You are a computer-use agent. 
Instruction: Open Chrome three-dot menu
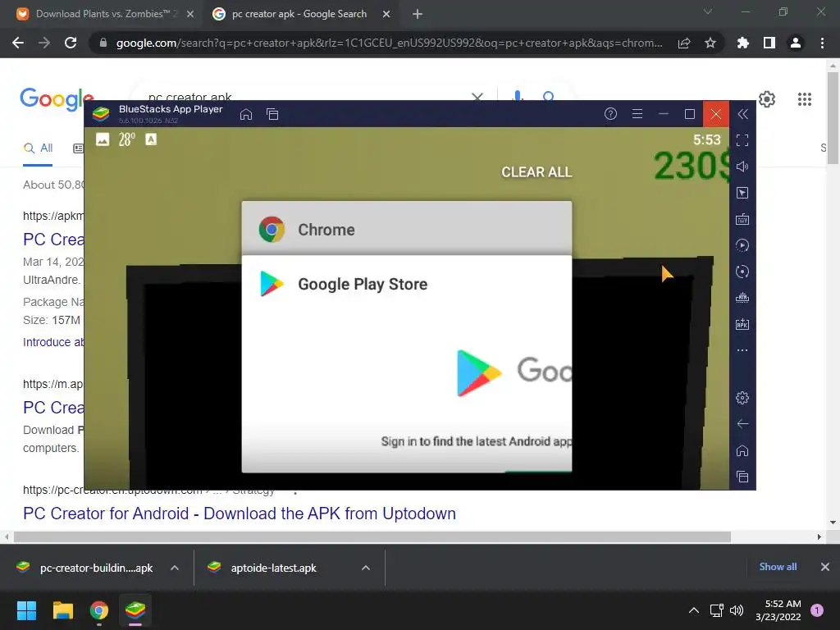point(822,43)
